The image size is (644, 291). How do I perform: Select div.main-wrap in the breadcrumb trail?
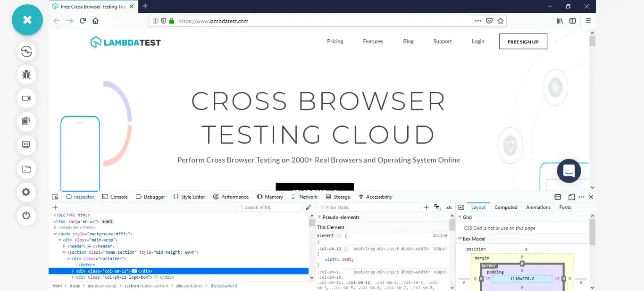(x=101, y=286)
